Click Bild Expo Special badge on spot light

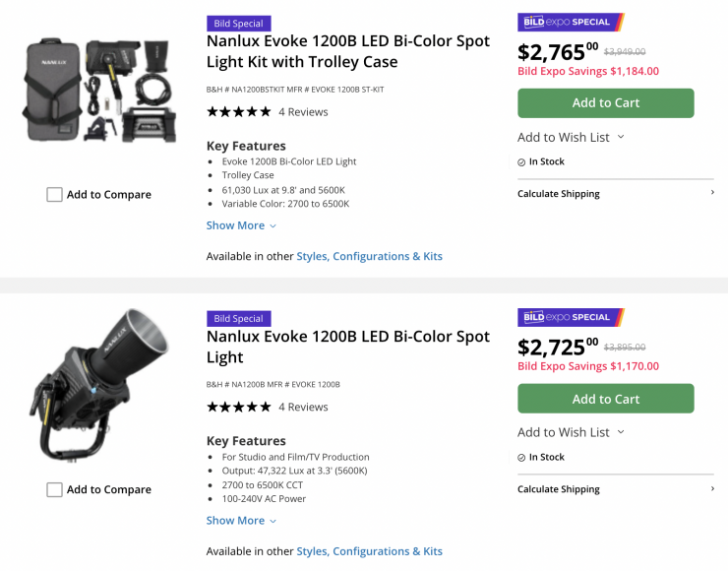click(571, 317)
